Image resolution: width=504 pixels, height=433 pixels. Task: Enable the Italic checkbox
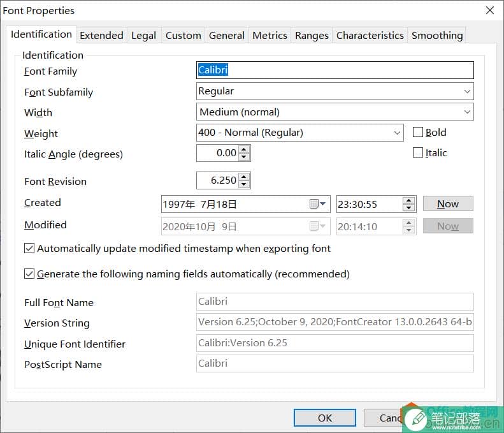(x=418, y=152)
